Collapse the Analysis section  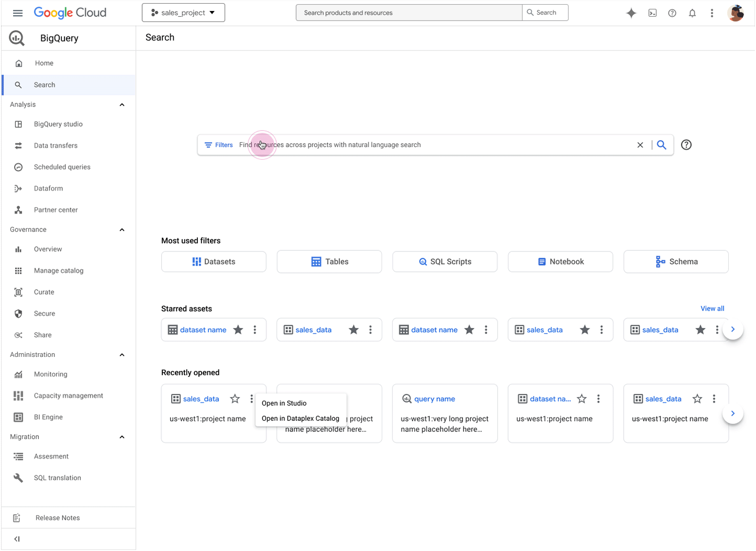tap(122, 104)
